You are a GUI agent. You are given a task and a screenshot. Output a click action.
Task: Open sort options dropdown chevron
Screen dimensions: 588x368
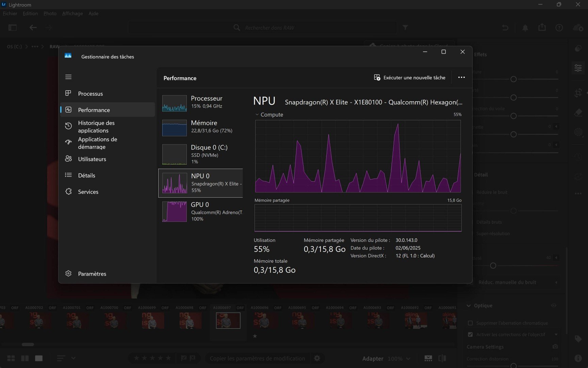pos(73,358)
